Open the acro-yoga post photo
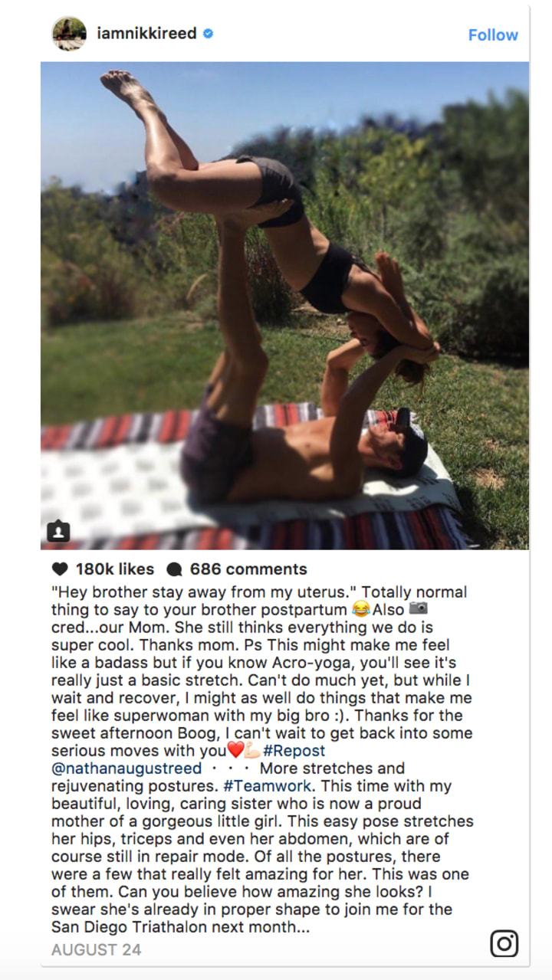 pyautogui.click(x=284, y=306)
